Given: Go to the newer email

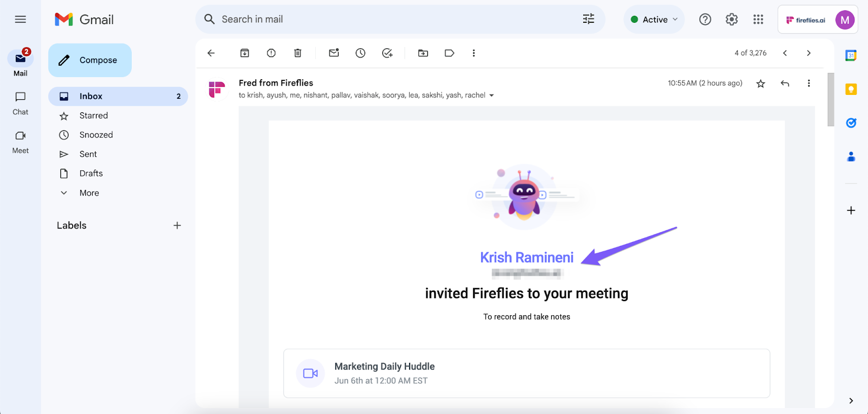Looking at the screenshot, I should click(785, 53).
